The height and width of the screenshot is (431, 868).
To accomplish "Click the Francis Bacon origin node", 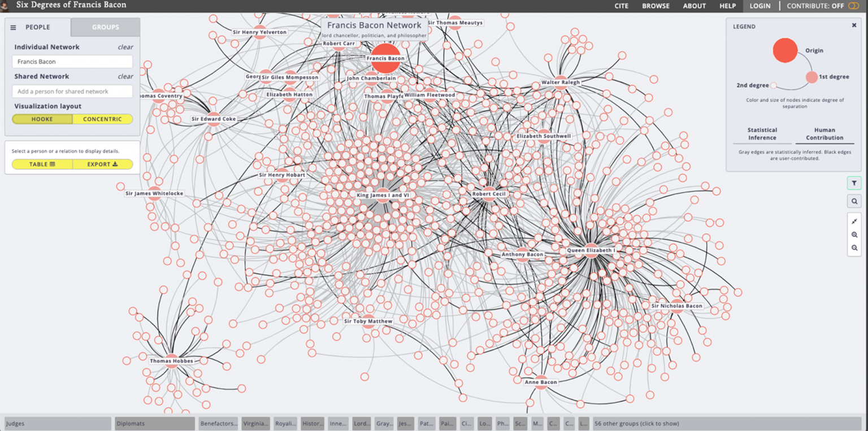I will click(x=385, y=58).
